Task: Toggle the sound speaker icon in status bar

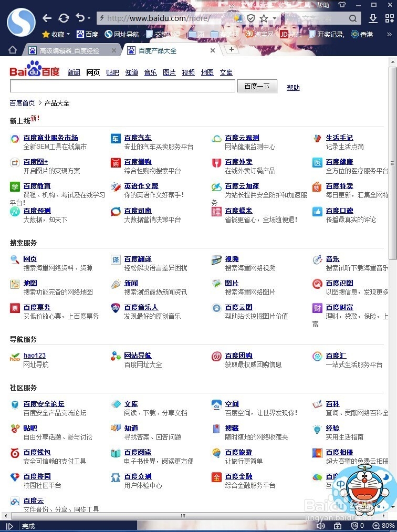Action: 321,526
